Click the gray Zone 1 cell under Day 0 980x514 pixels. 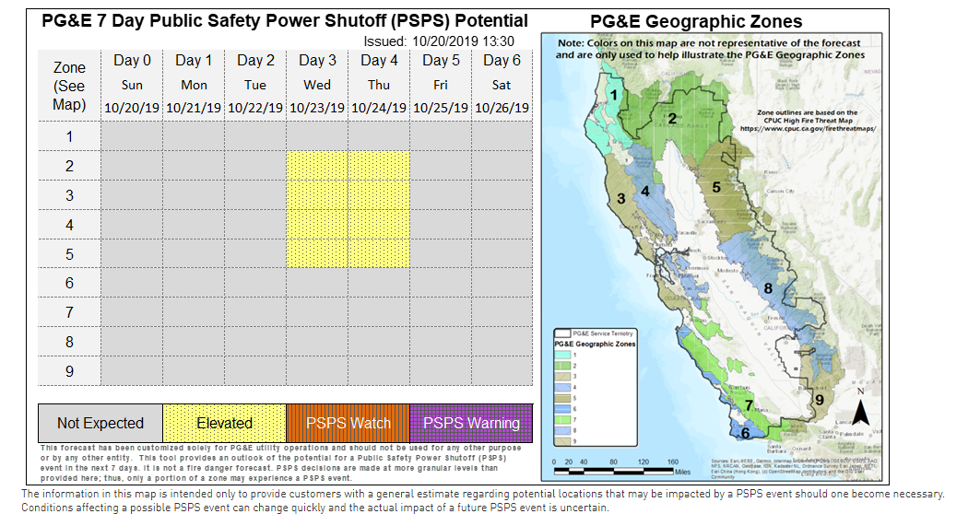pyautogui.click(x=132, y=136)
